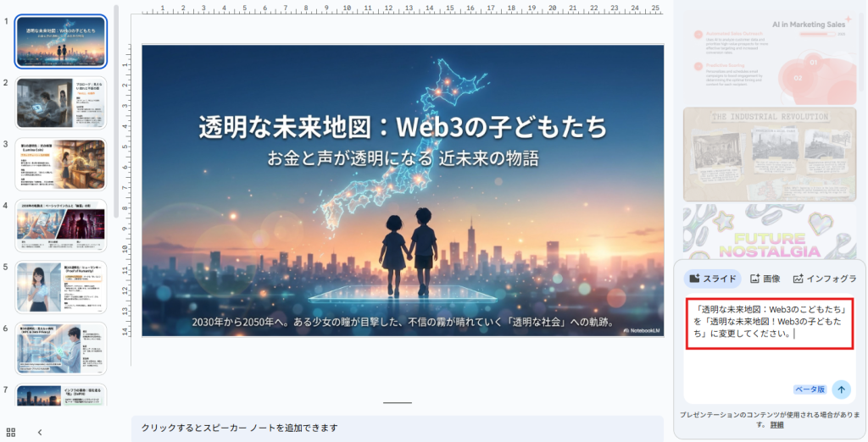Open slide 4 in the filmstrip
This screenshot has height=442, width=868.
[x=61, y=225]
